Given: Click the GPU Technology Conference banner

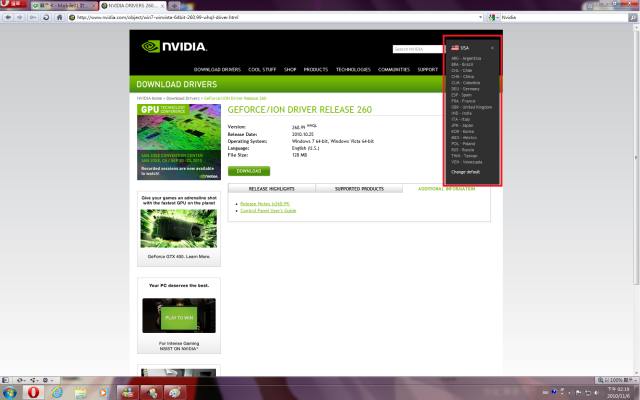Looking at the screenshot, I should 179,142.
